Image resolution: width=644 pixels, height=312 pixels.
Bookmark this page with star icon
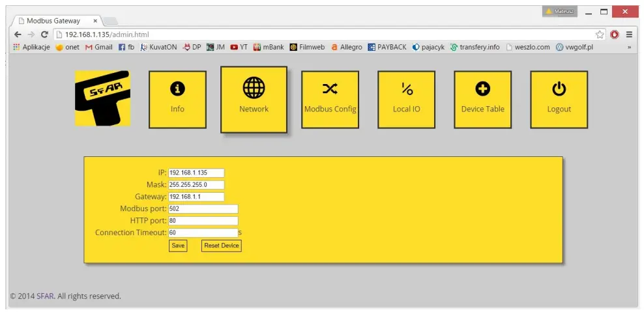click(x=600, y=35)
